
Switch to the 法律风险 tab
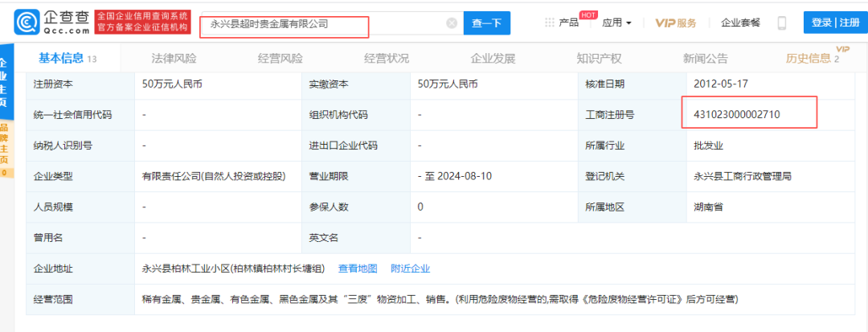point(174,58)
